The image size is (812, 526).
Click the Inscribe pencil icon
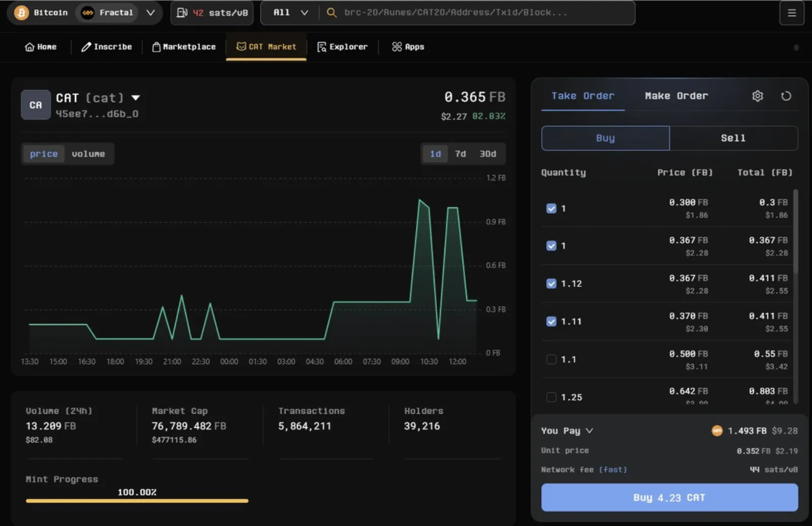(x=86, y=47)
